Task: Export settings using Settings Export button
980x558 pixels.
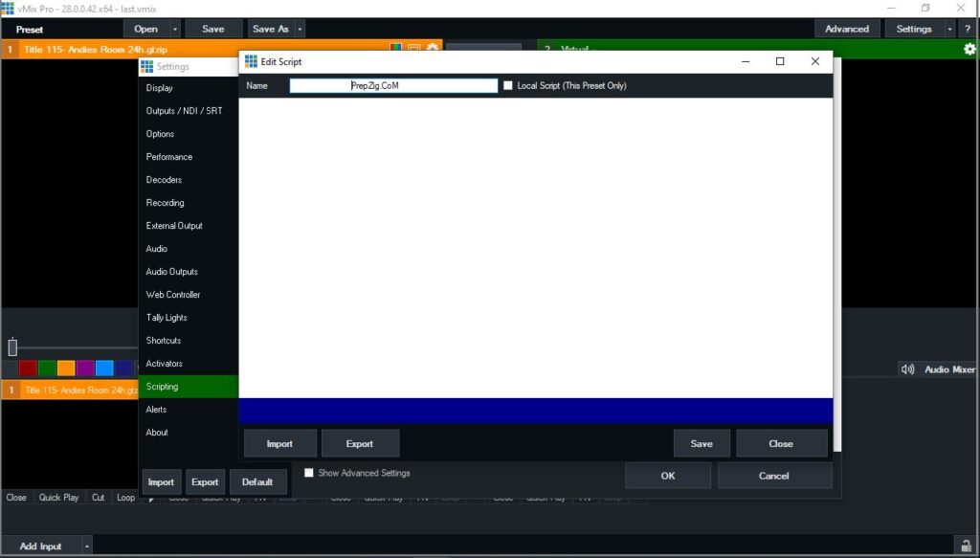Action: pos(205,481)
